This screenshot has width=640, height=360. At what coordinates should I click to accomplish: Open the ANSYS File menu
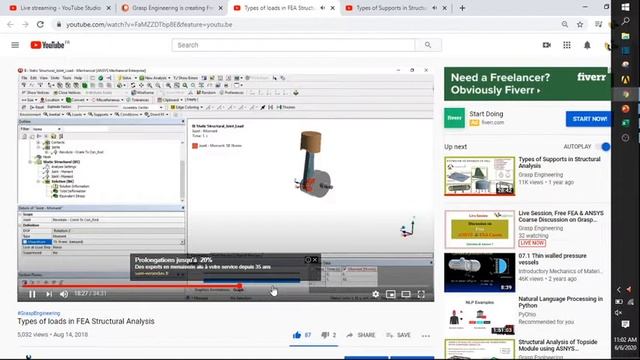pyautogui.click(x=24, y=78)
